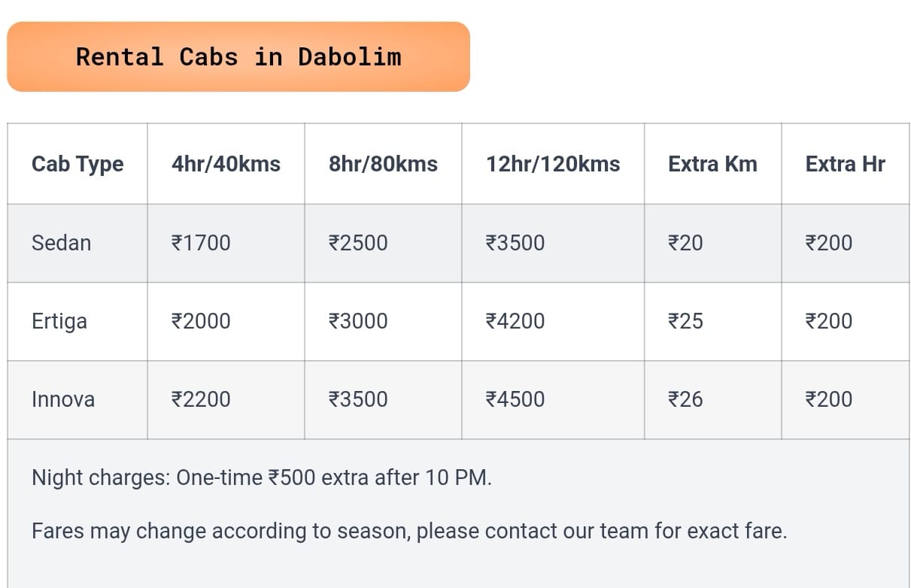
Task: Click the seasonal fares disclaimer text
Action: [408, 532]
